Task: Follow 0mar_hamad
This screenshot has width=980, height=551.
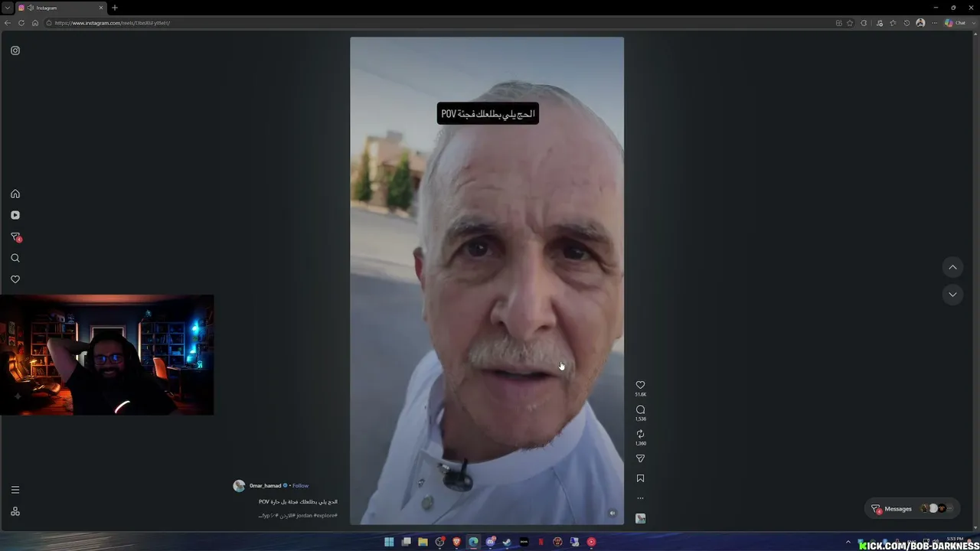Action: 300,486
